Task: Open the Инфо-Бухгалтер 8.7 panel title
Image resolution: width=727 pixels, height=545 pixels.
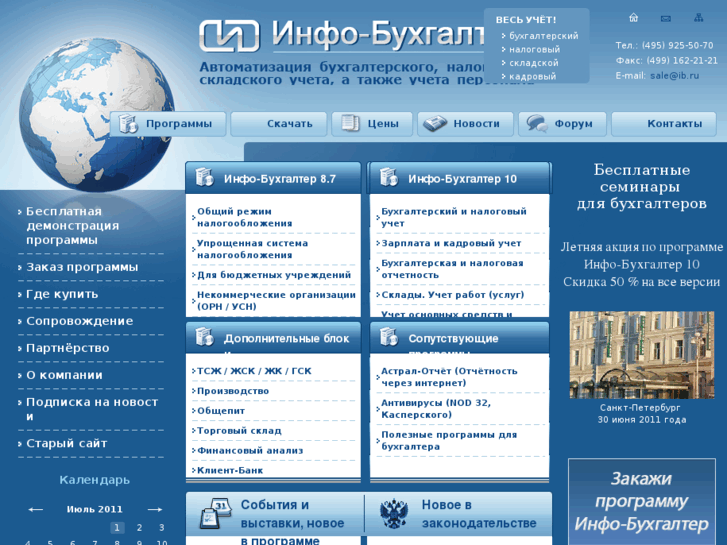Action: pos(280,179)
